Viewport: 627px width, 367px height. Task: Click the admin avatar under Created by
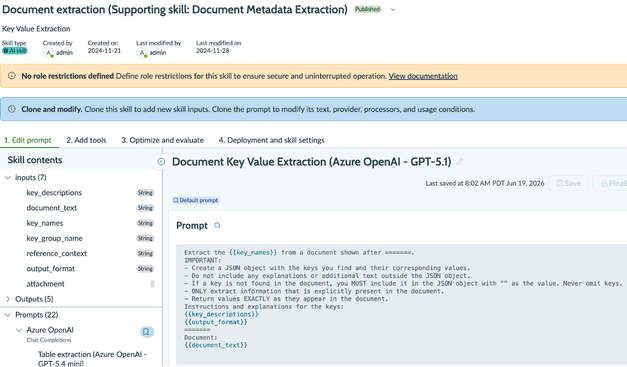pyautogui.click(x=48, y=53)
